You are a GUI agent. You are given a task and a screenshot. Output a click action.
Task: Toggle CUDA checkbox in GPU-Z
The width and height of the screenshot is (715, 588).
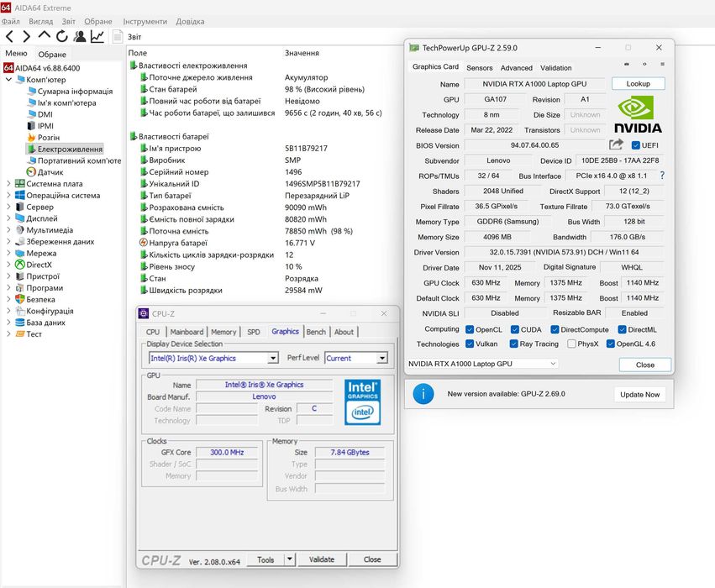pyautogui.click(x=515, y=329)
